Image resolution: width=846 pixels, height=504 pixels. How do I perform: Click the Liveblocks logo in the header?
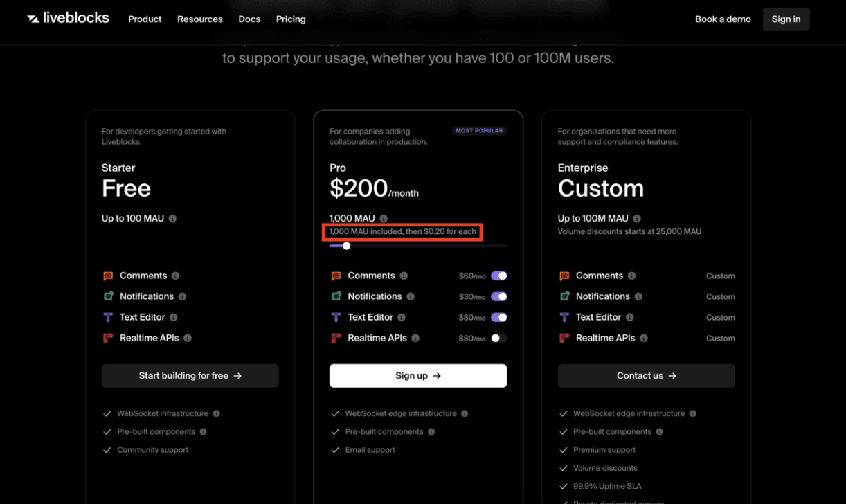click(68, 19)
